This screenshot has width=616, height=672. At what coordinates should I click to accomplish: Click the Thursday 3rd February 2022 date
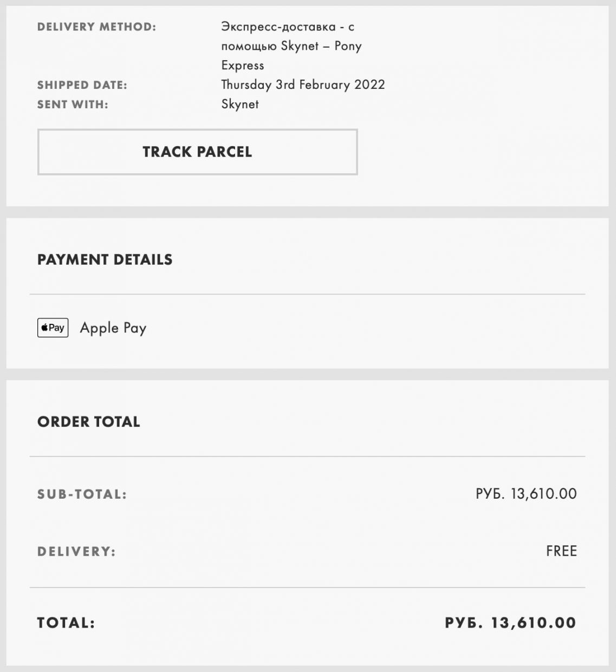point(303,84)
